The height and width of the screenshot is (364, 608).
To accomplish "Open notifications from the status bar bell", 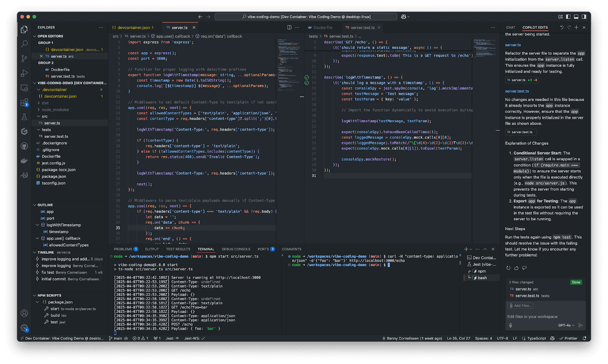I will [584, 338].
